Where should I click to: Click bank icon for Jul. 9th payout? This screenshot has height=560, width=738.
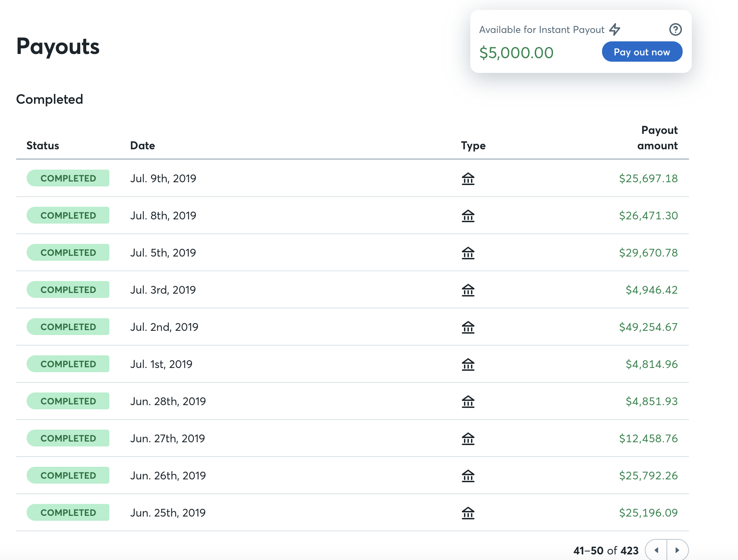[468, 179]
